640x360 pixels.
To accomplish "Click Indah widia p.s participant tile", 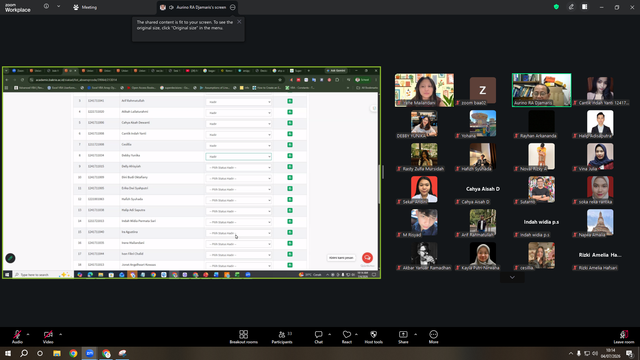I will coord(542,222).
